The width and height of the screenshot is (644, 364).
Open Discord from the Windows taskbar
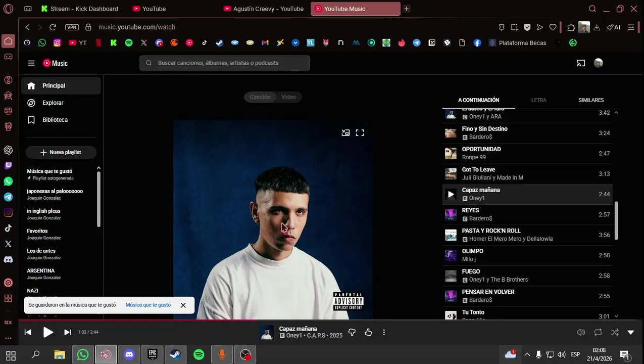(x=129, y=355)
